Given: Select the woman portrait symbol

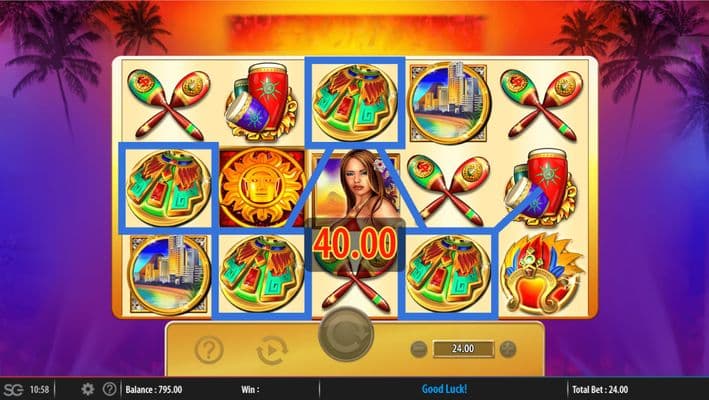Looking at the screenshot, I should [356, 187].
